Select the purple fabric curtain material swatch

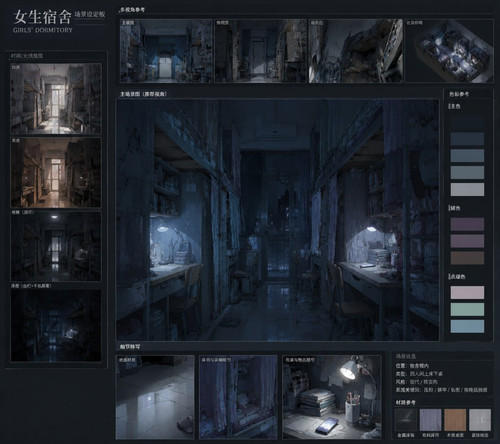430,420
